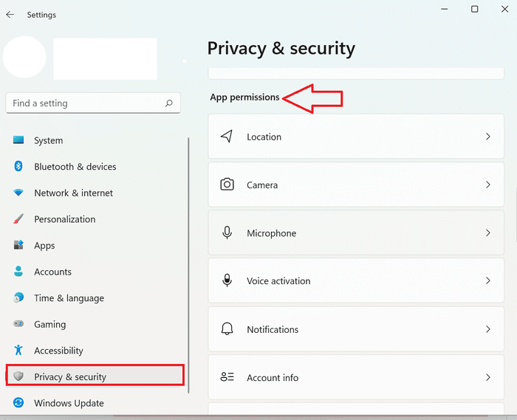
Task: Click the Network Wi-Fi icon
Action: click(18, 193)
